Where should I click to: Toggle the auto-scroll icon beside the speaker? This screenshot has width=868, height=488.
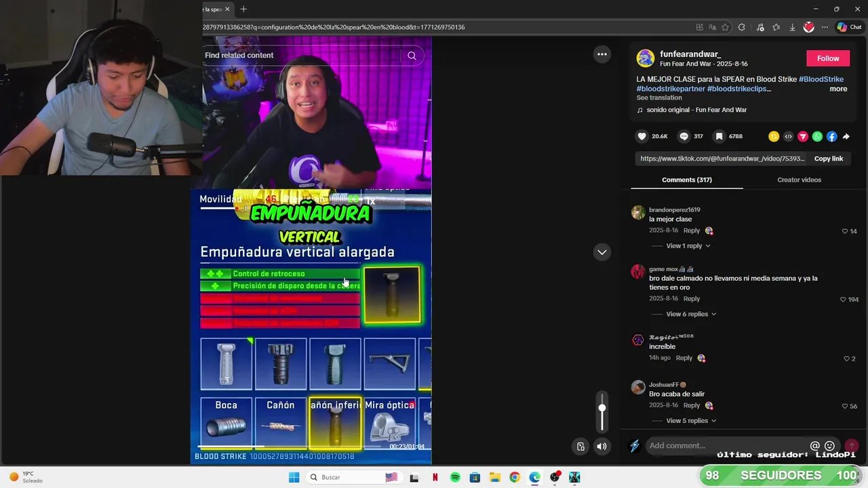580,446
